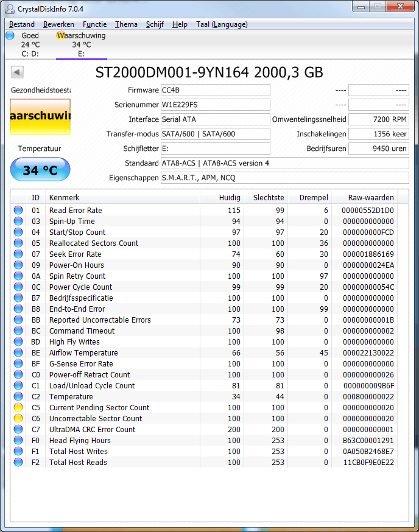Click the Drempel column header

(309, 197)
